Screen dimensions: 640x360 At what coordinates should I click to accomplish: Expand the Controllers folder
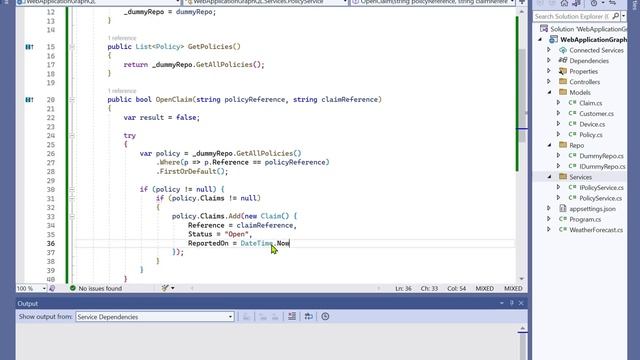(x=549, y=82)
